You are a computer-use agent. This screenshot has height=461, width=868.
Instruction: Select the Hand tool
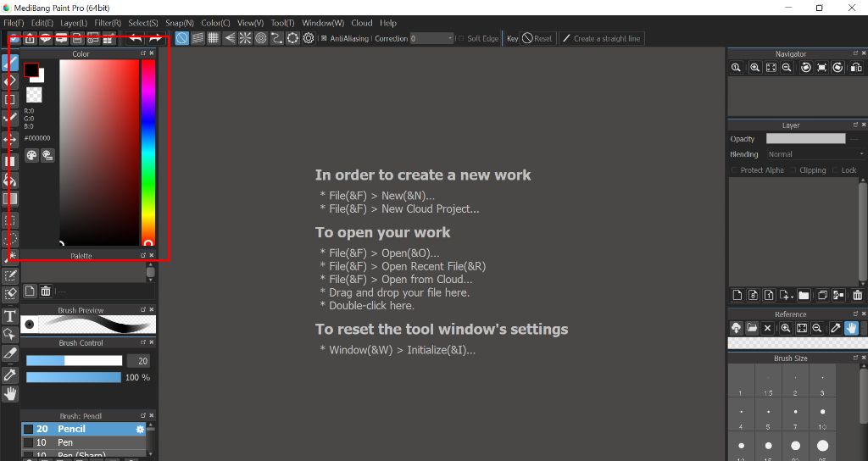click(x=10, y=393)
